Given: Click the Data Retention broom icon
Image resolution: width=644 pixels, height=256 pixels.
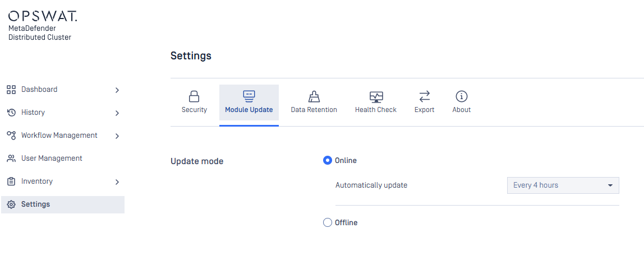Looking at the screenshot, I should coord(314,96).
